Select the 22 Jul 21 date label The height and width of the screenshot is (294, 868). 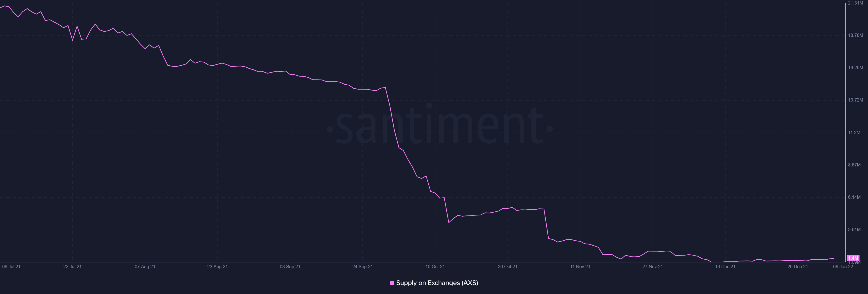72,267
